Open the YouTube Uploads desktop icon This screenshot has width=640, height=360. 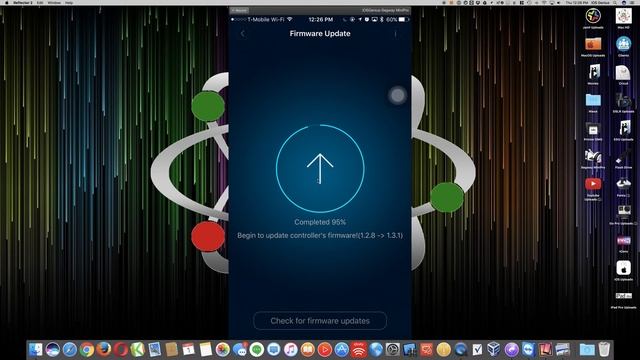593,184
